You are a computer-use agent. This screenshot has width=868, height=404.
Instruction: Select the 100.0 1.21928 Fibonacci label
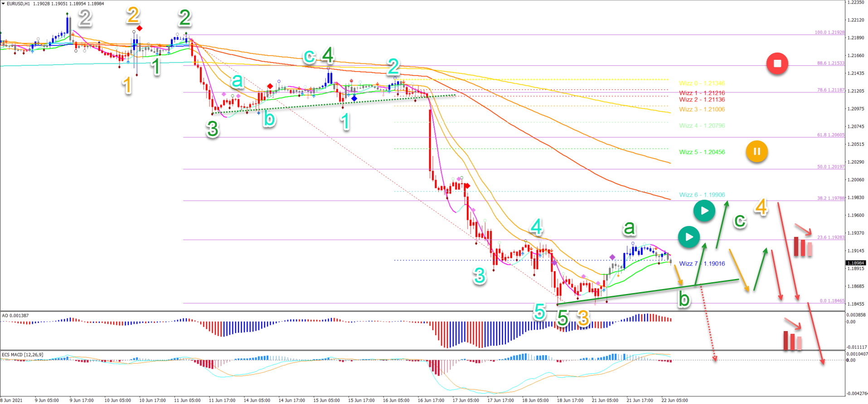pos(829,33)
